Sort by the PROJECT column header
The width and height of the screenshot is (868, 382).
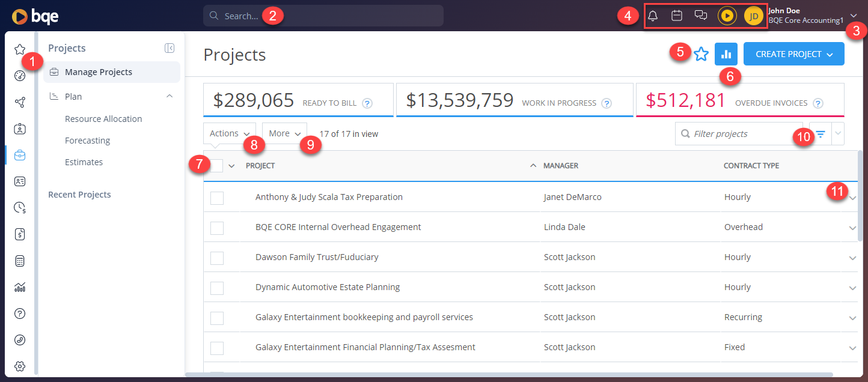(x=260, y=166)
